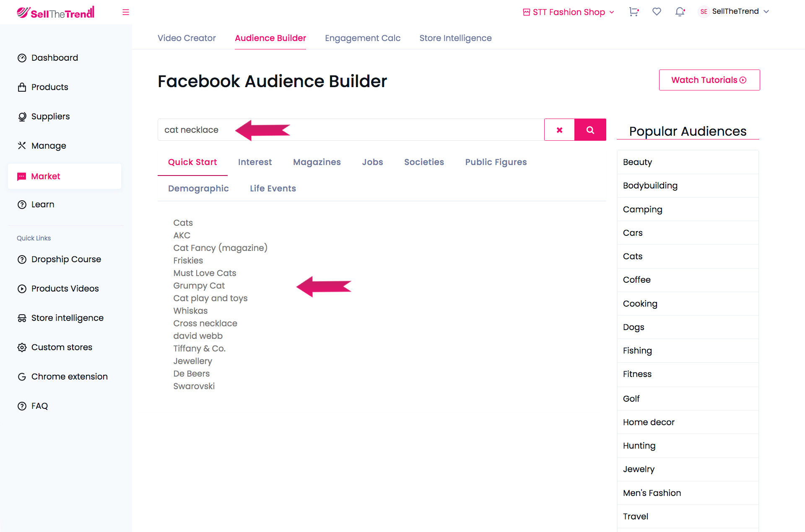The width and height of the screenshot is (805, 532).
Task: Click the Watch Tutorials button
Action: tap(709, 80)
